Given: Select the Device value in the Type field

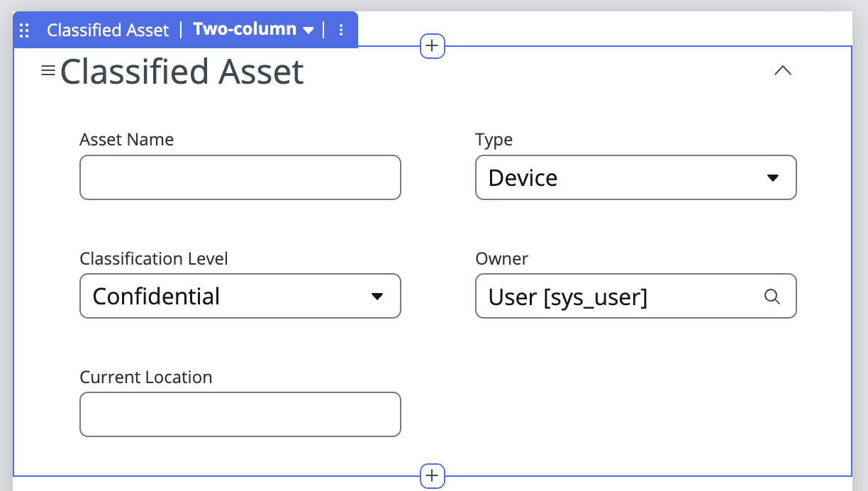Looking at the screenshot, I should 523,177.
